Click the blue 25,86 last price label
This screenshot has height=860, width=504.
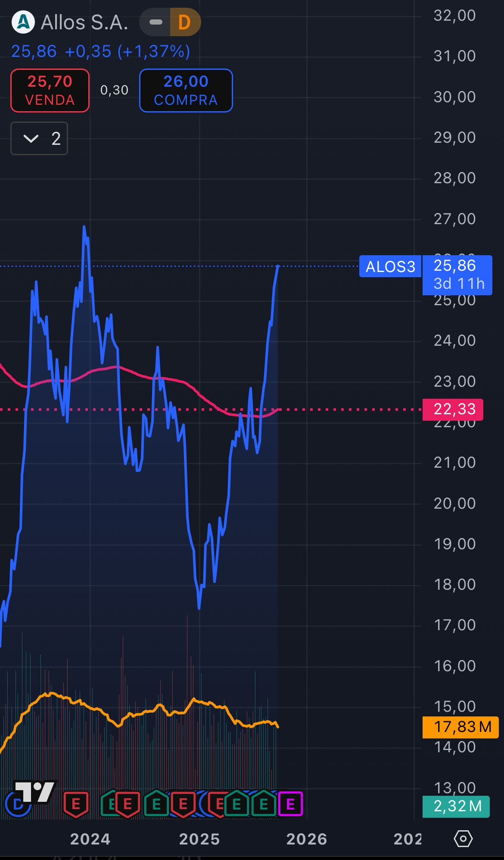457,275
